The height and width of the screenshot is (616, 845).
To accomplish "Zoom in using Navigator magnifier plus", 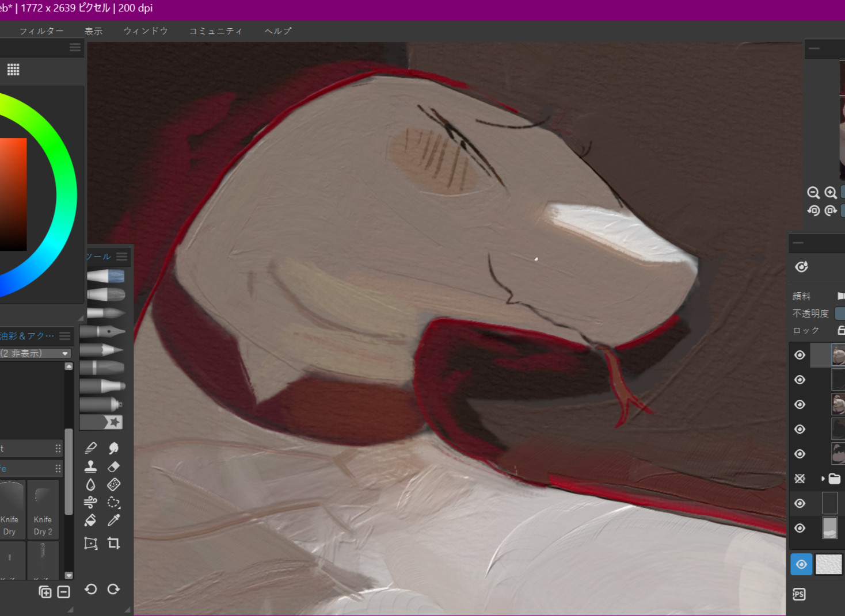I will [830, 193].
